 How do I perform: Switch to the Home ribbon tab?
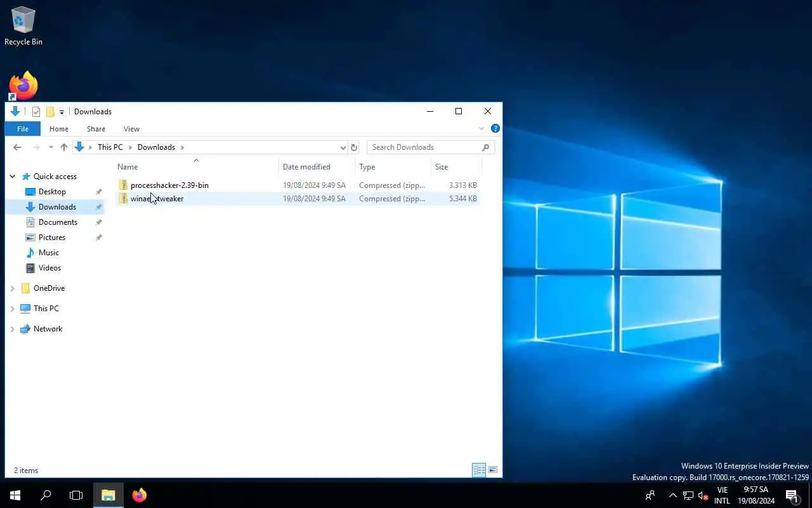click(59, 129)
